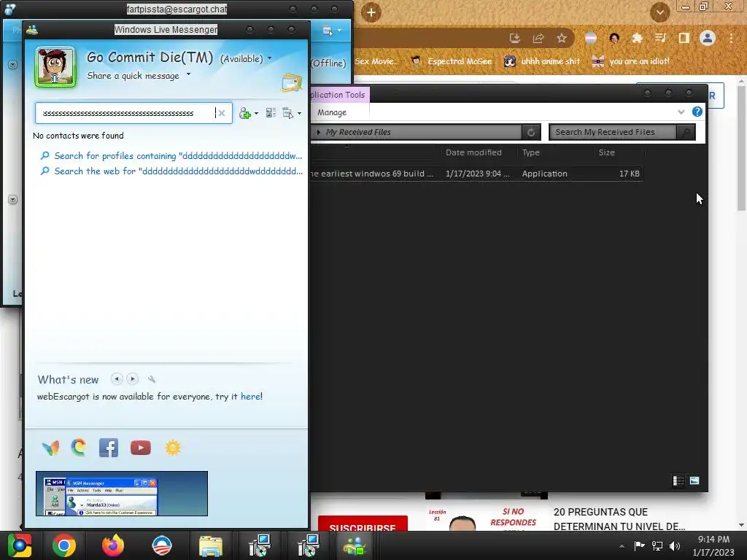Screen dimensions: 747x560
Task: Bookmark this page with the star
Action: click(x=562, y=38)
